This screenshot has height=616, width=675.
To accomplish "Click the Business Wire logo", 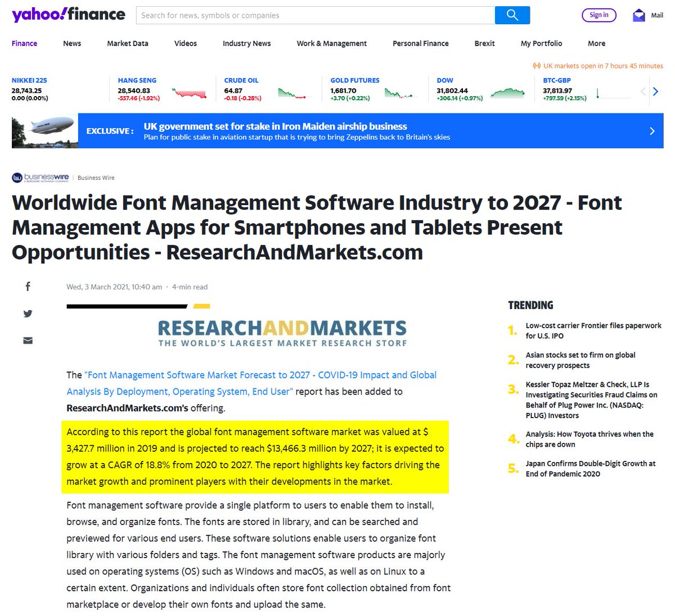I will (x=40, y=178).
